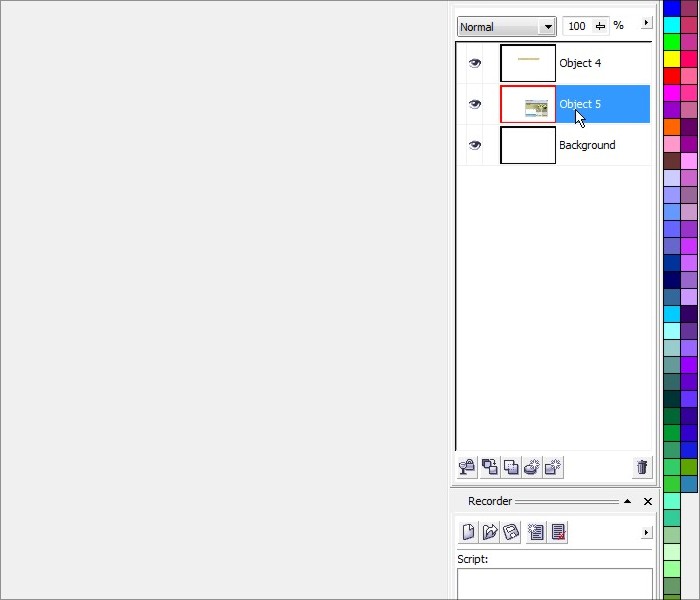Screen dimensions: 700x600
Task: Create a new script in Recorder
Action: pyautogui.click(x=467, y=532)
